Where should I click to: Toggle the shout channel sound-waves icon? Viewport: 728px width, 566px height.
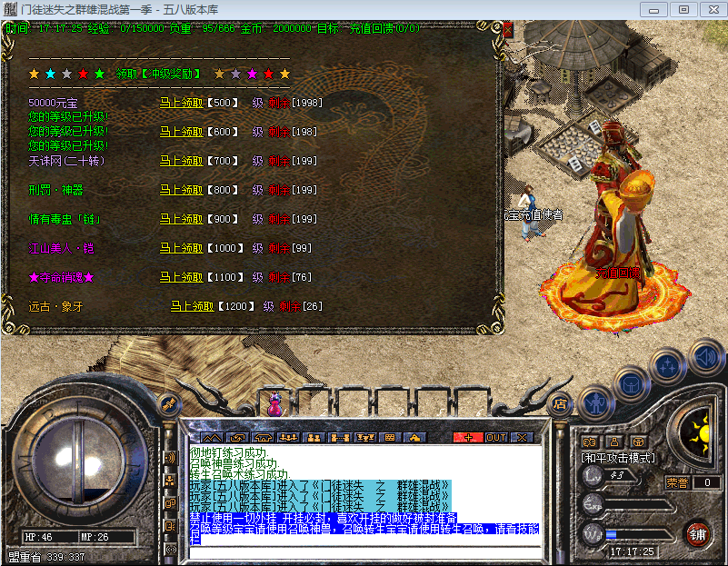[x=170, y=458]
